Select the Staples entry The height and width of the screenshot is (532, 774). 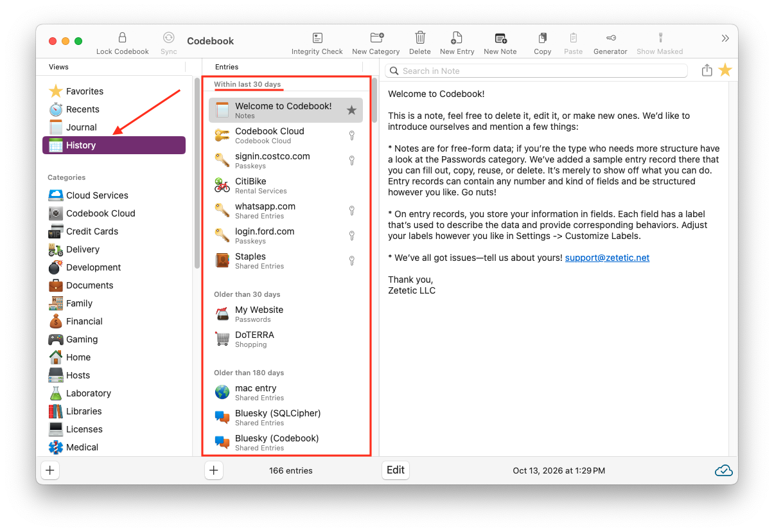[x=286, y=260]
